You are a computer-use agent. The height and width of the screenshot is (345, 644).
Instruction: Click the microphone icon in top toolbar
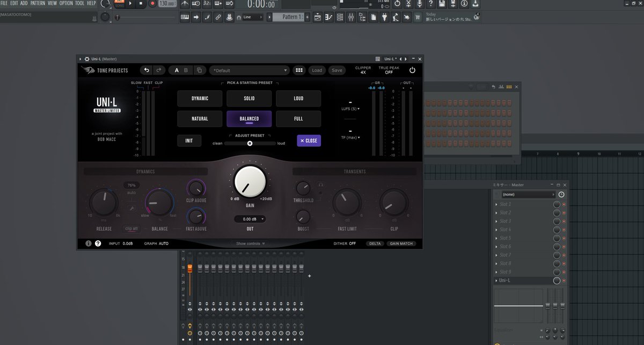(419, 4)
